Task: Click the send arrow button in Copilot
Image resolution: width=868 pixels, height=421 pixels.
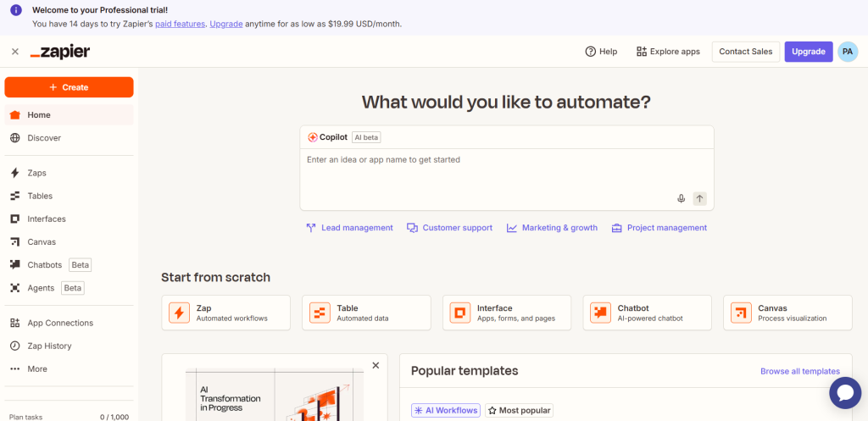Action: pos(699,198)
